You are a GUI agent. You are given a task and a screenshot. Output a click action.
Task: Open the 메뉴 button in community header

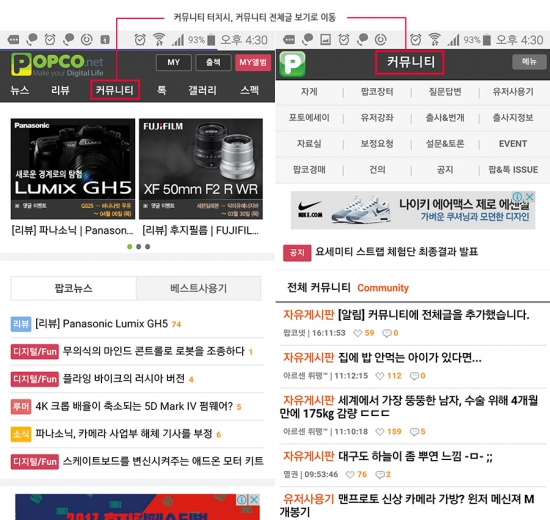529,62
